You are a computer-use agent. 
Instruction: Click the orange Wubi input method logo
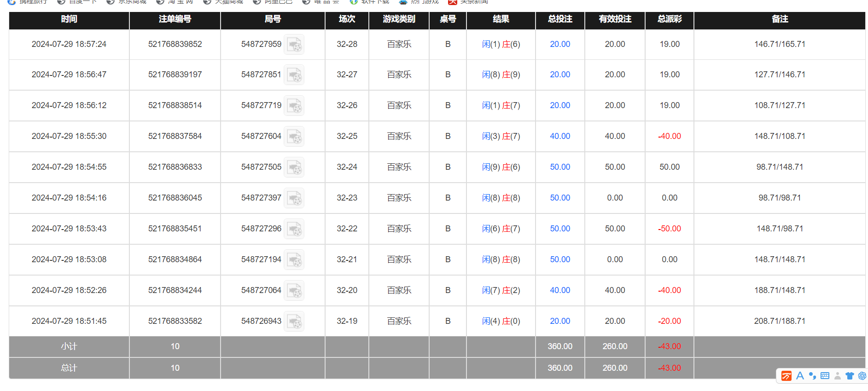(786, 376)
